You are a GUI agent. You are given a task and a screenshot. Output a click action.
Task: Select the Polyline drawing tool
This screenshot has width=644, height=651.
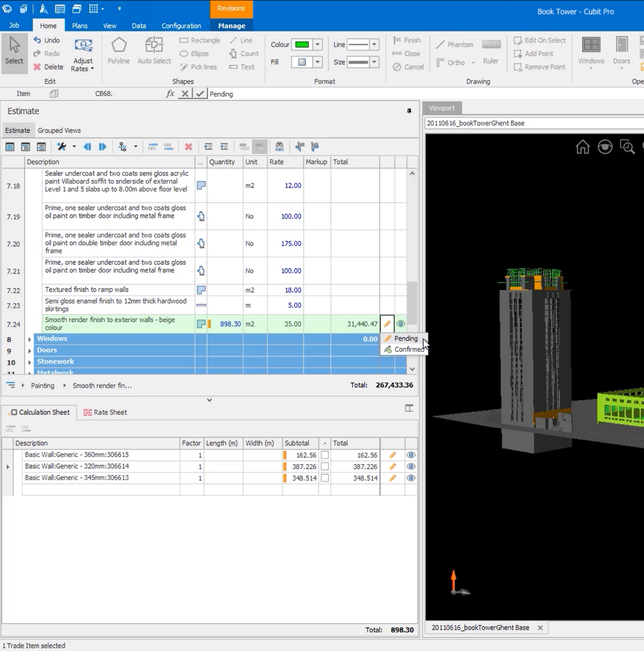pyautogui.click(x=119, y=50)
